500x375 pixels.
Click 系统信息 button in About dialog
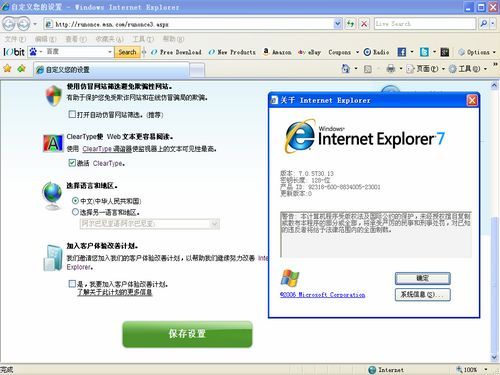click(x=422, y=295)
